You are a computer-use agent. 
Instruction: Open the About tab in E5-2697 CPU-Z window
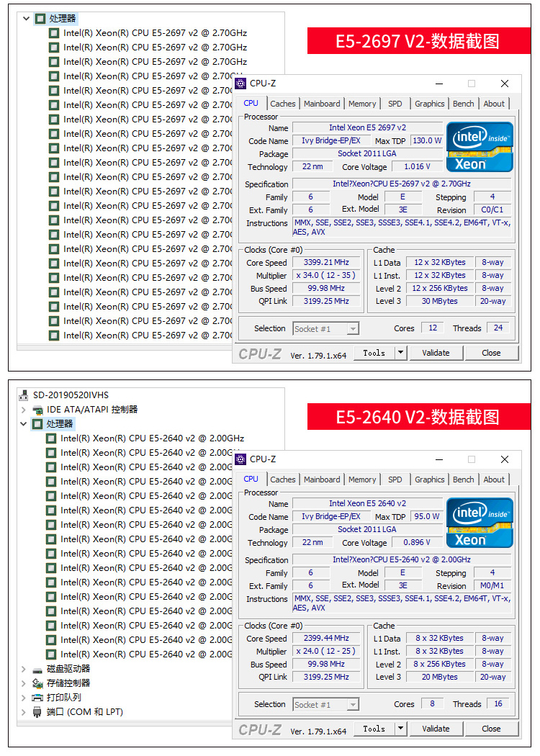pyautogui.click(x=494, y=104)
